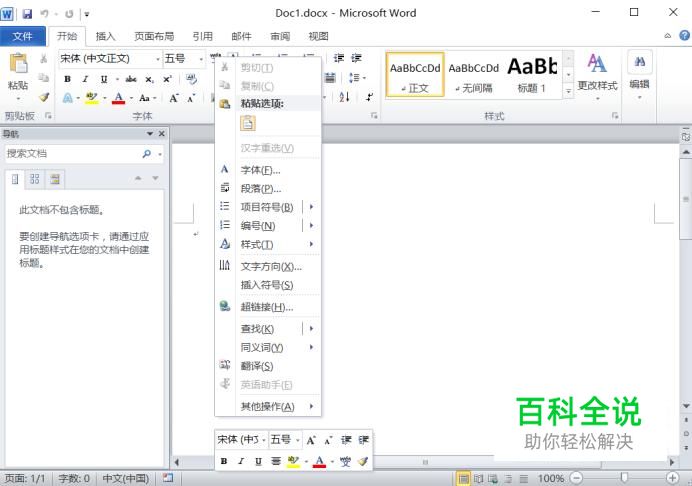This screenshot has width=692, height=486.
Task: Choose 插入符号(S) from context menu
Action: point(268,285)
